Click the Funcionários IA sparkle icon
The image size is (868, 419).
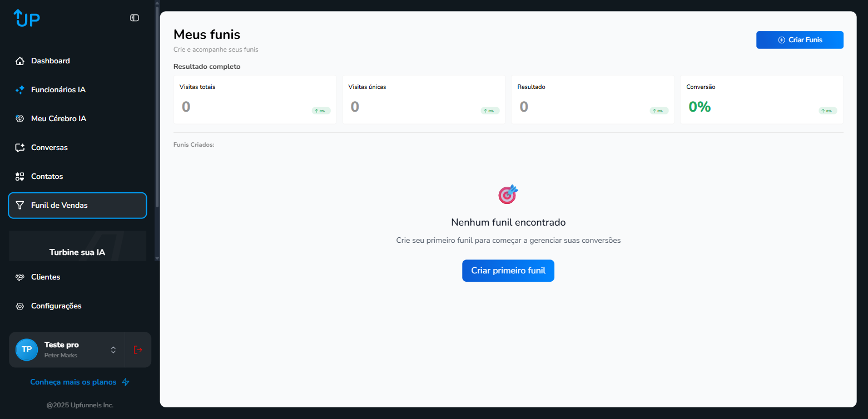(20, 90)
